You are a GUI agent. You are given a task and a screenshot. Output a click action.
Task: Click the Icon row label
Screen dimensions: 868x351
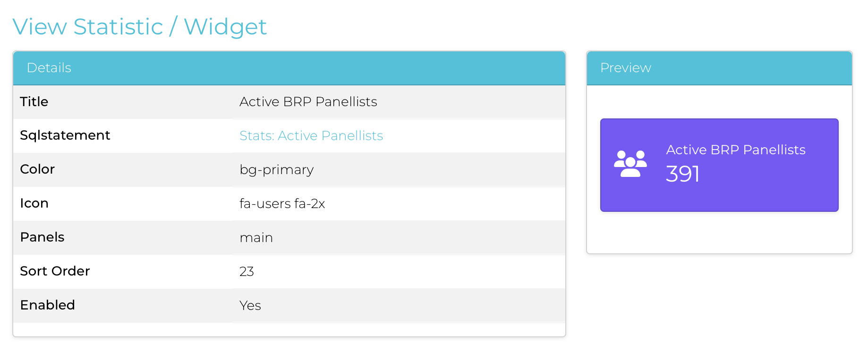pos(34,203)
